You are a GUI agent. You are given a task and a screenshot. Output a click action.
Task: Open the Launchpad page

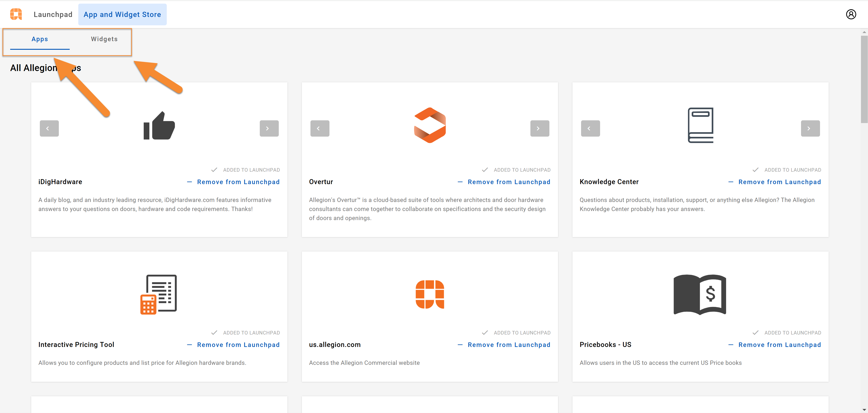point(53,14)
